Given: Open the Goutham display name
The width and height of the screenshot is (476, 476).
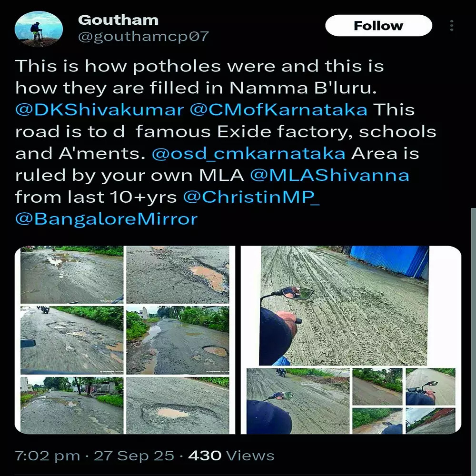Looking at the screenshot, I should tap(118, 20).
